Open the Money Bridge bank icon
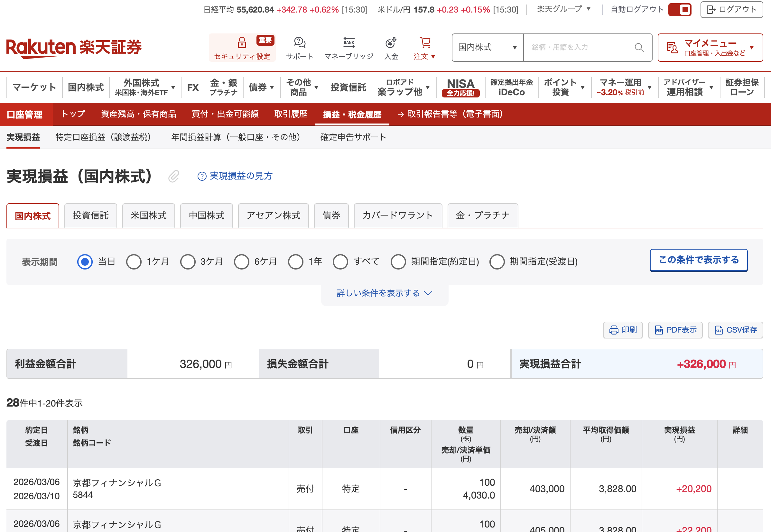The image size is (771, 532). coord(349,43)
